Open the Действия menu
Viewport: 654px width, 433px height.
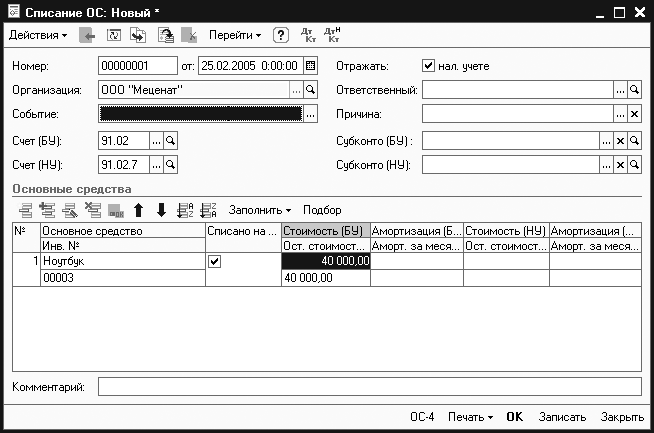point(38,35)
